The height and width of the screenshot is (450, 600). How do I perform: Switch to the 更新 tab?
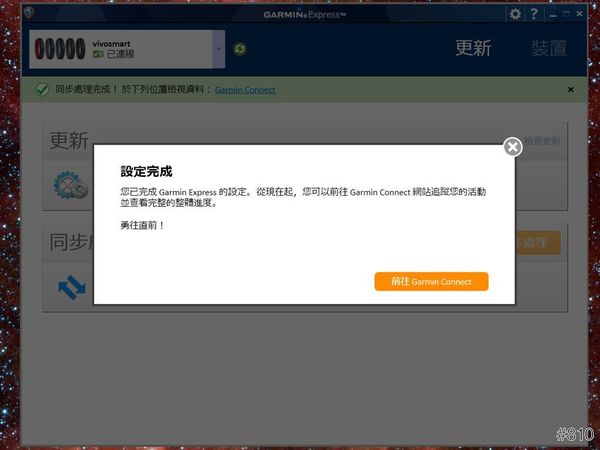(473, 48)
